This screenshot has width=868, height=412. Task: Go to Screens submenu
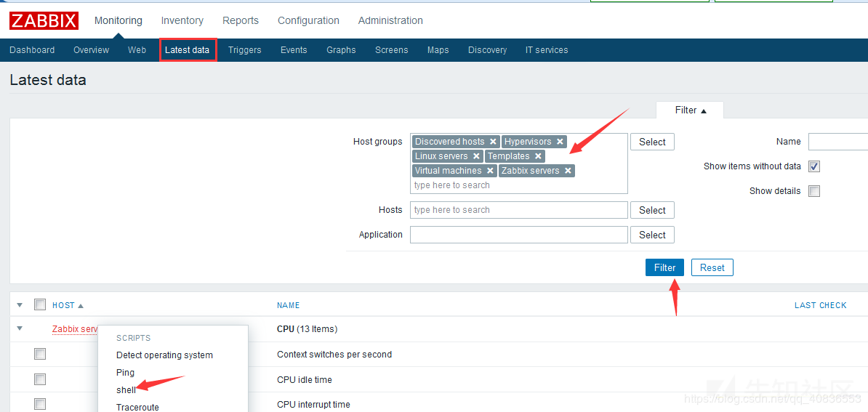(391, 49)
